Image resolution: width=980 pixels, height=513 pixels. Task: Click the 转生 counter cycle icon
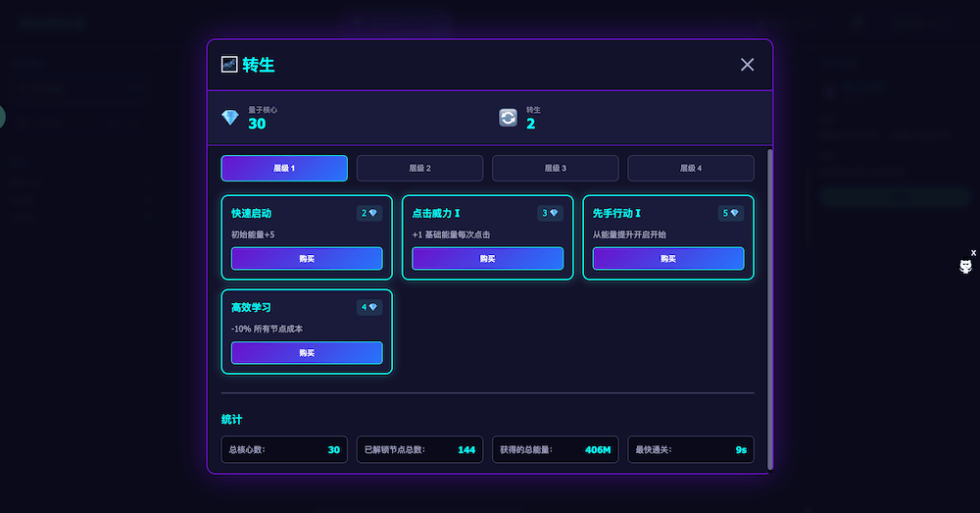point(508,118)
